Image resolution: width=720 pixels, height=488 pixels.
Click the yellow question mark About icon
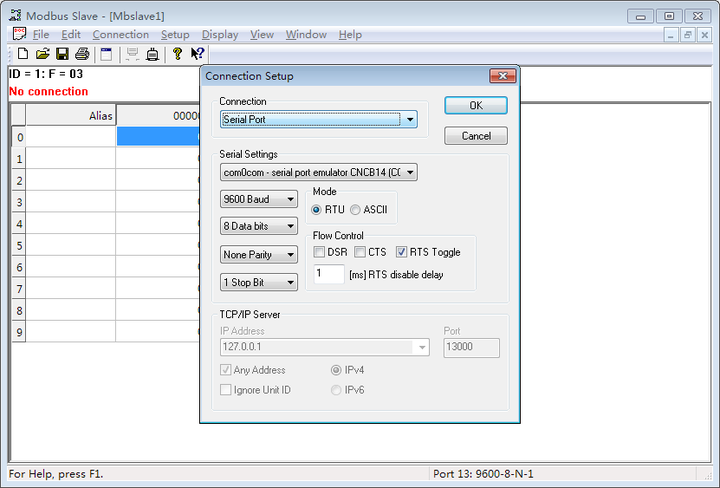(177, 54)
